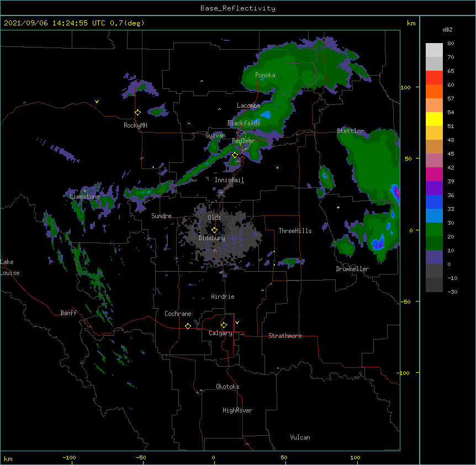Click the white caret marker west of Lacombe
The height and width of the screenshot is (465, 476).
point(219,109)
